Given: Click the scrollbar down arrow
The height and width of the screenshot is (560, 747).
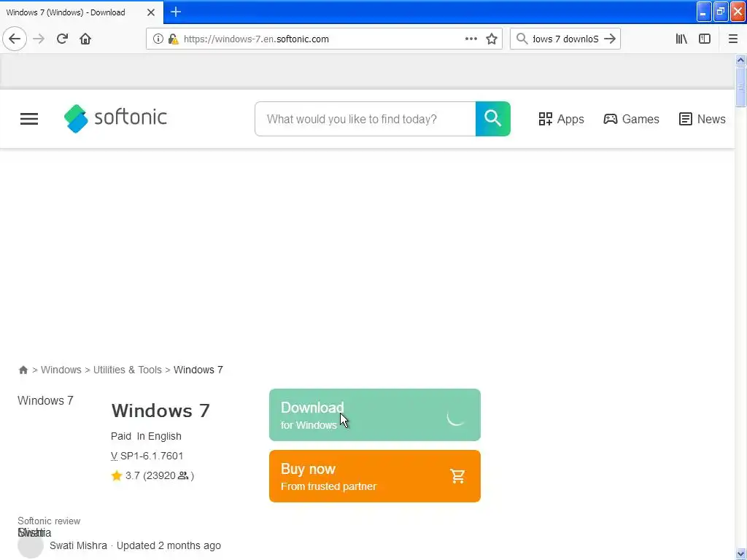Looking at the screenshot, I should tap(740, 555).
